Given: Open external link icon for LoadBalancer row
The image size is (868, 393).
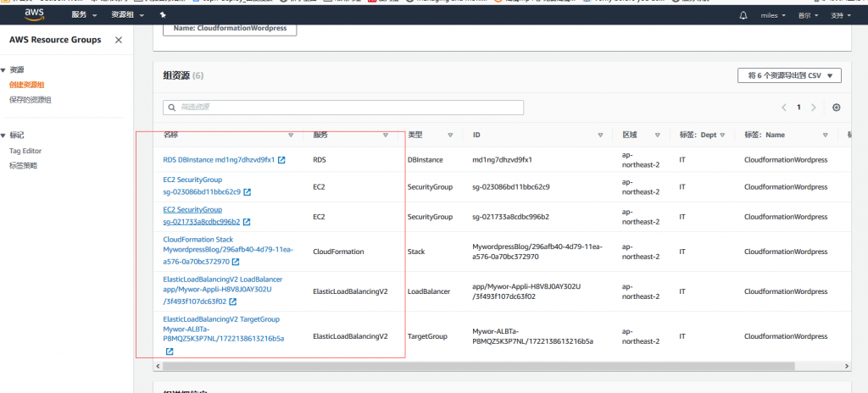Looking at the screenshot, I should click(233, 302).
